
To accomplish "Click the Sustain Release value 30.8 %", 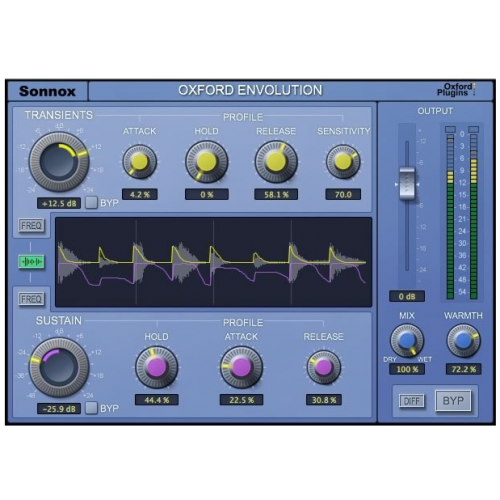I will [x=324, y=400].
